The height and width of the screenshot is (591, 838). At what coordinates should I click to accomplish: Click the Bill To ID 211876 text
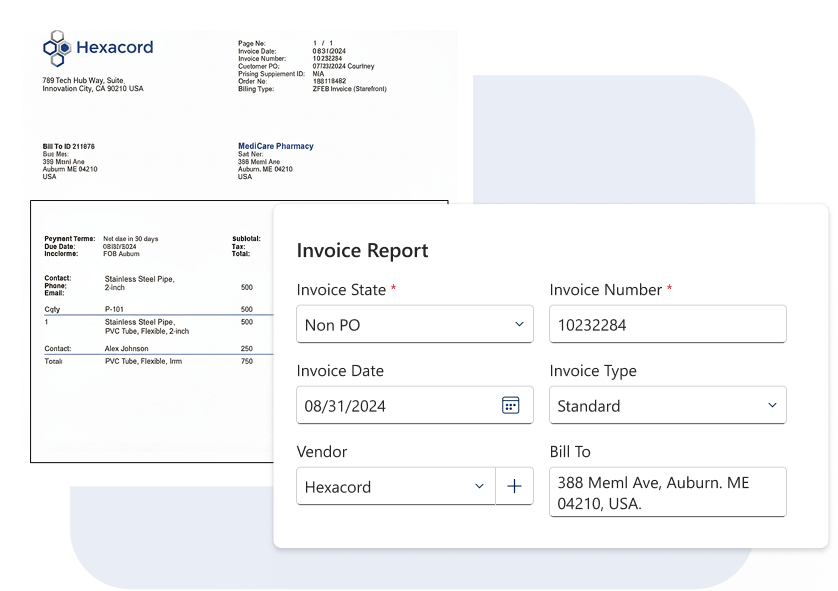click(x=68, y=146)
